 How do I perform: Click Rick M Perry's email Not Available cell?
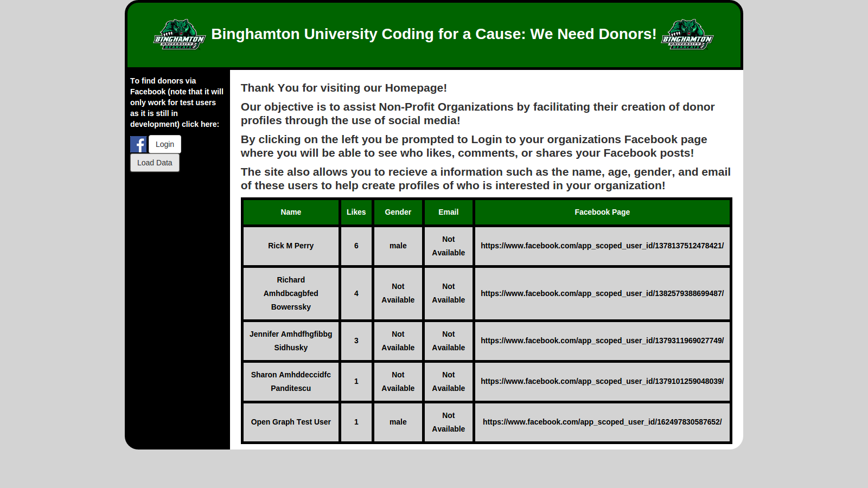click(x=449, y=246)
